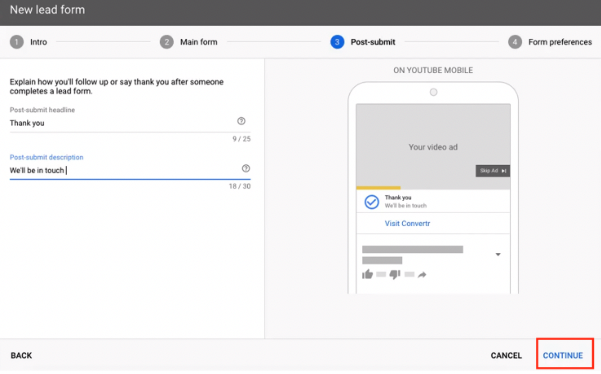Select step 3 Post-submit
Image resolution: width=601 pixels, height=374 pixels.
[x=363, y=42]
